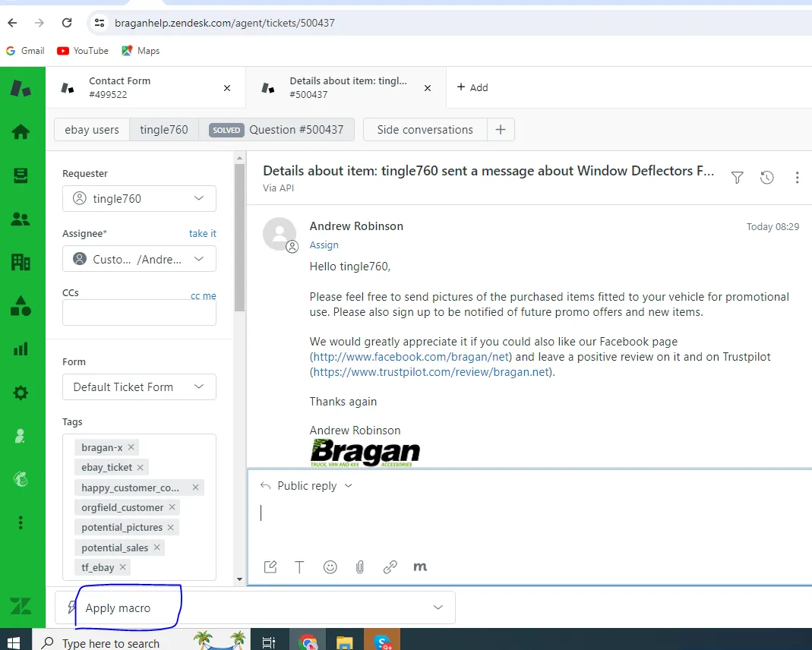Remove orgfield_customer tag
Screen dimensions: 812x650
172,507
